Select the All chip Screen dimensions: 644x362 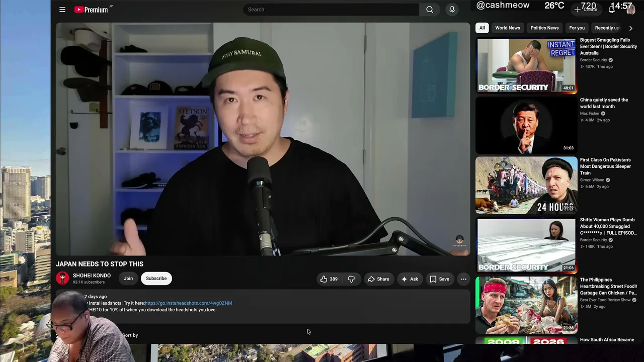click(x=482, y=28)
